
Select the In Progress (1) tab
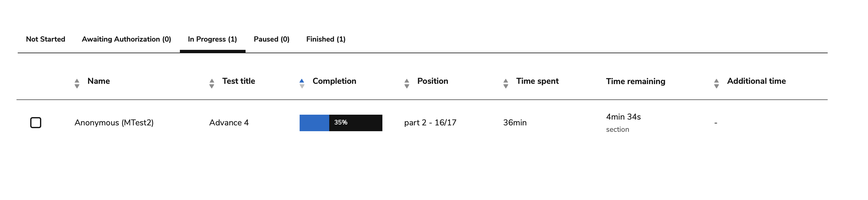[212, 39]
